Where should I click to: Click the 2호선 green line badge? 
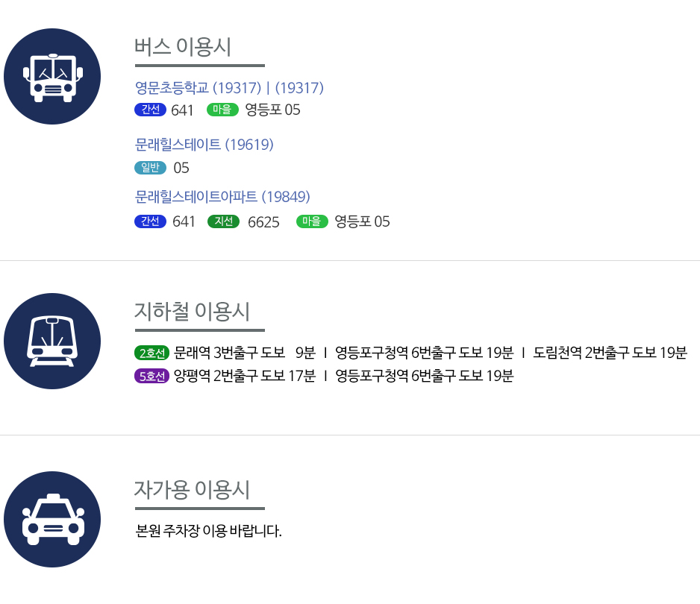coord(151,353)
